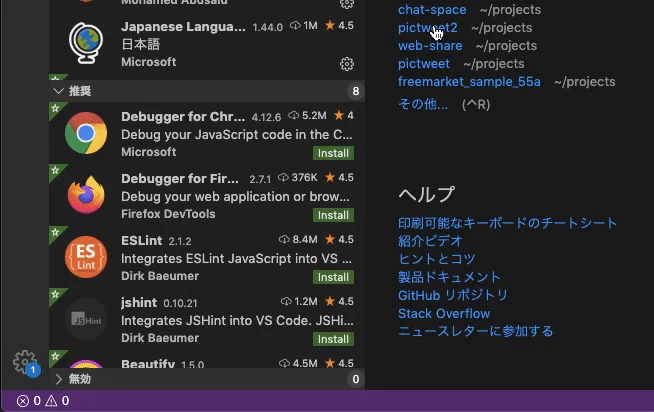
Task: Click 'Debug your JavaScript code' description
Action: pyautogui.click(x=236, y=135)
